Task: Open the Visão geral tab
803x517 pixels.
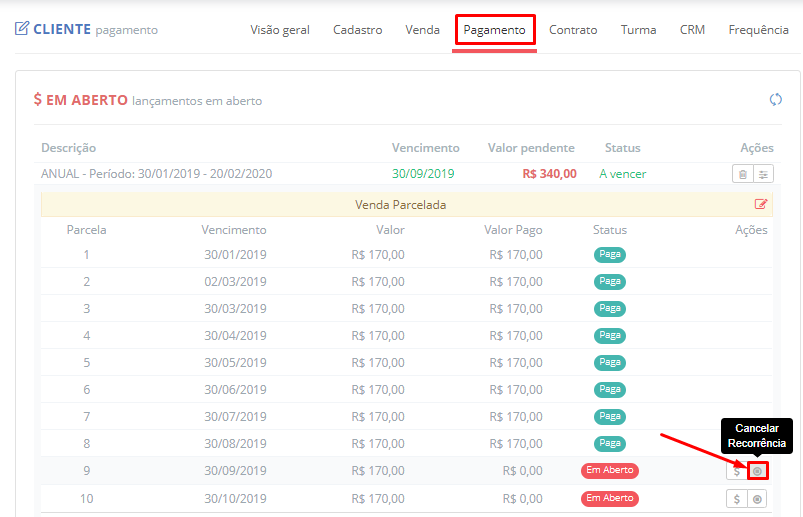Action: 280,30
